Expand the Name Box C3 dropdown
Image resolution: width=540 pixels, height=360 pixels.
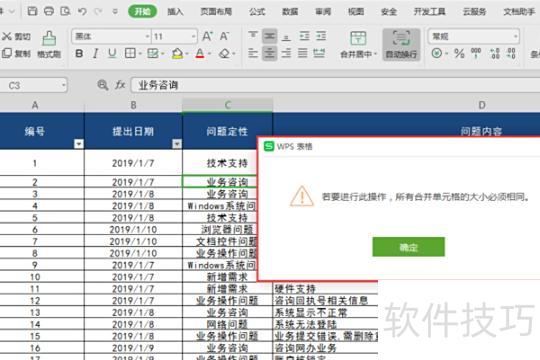click(64, 85)
